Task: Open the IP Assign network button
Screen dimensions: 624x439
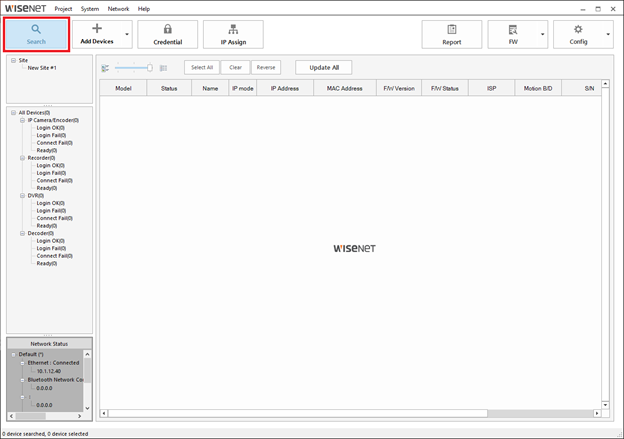Action: point(233,35)
